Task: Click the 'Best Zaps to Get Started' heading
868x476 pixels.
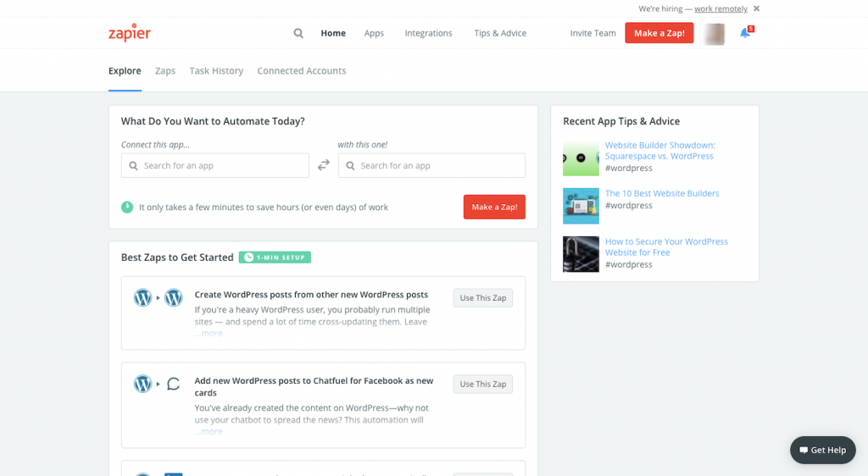Action: 177,257
